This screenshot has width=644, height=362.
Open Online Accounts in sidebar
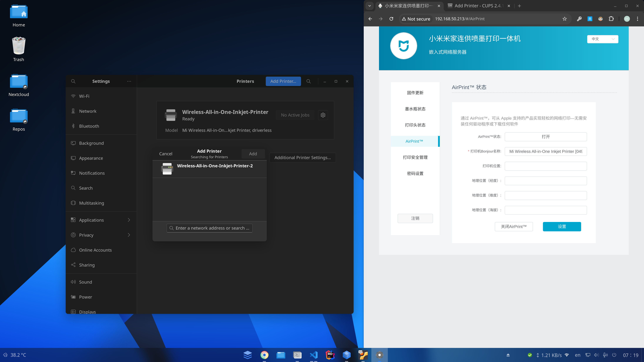[101, 250]
